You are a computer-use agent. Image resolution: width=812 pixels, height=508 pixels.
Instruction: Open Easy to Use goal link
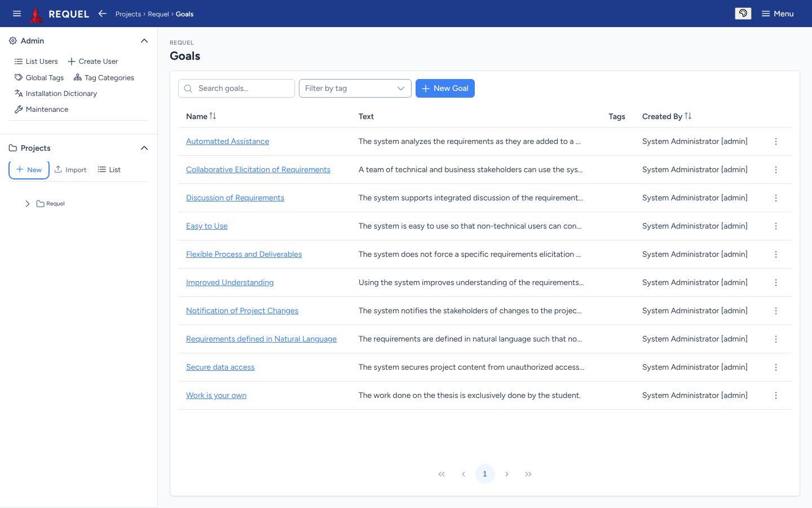[207, 226]
